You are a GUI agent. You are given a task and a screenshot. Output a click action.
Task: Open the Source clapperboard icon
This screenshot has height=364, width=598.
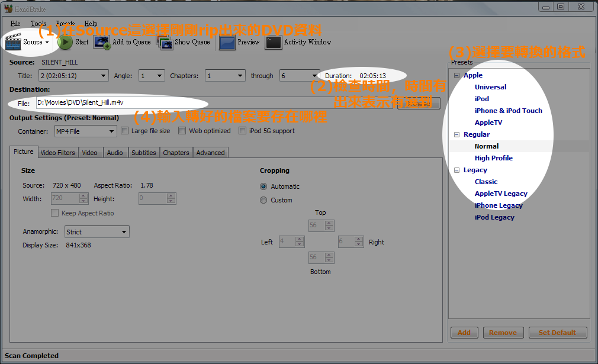12,42
